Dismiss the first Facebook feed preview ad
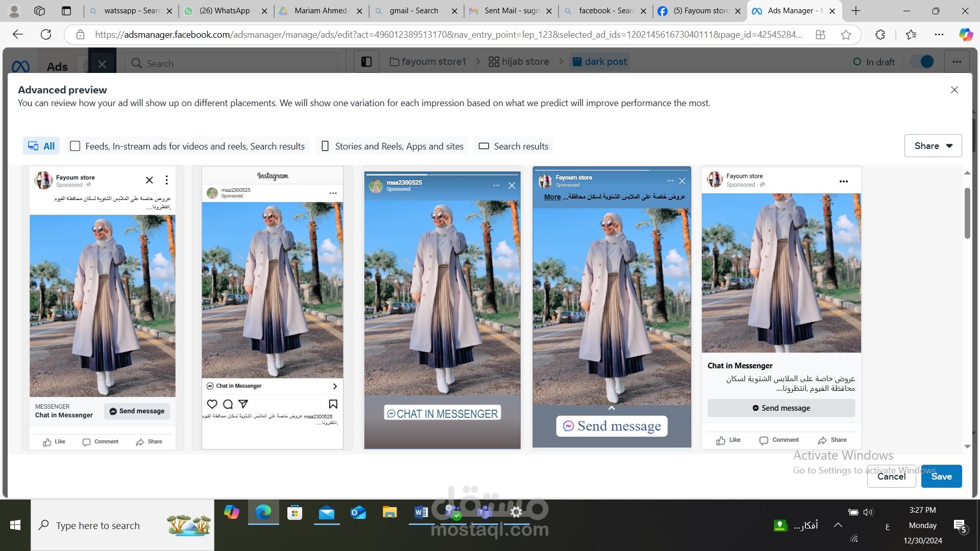 (x=149, y=180)
